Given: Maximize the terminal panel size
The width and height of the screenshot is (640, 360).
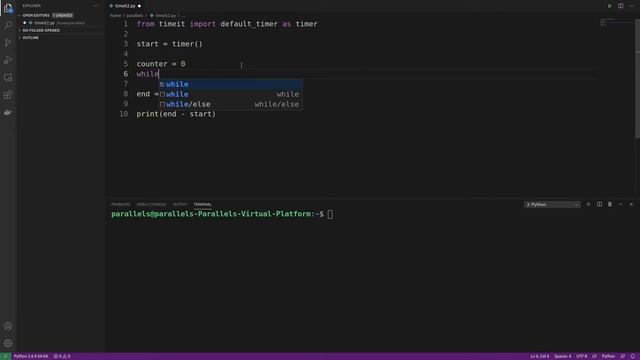Looking at the screenshot, I should (x=620, y=204).
